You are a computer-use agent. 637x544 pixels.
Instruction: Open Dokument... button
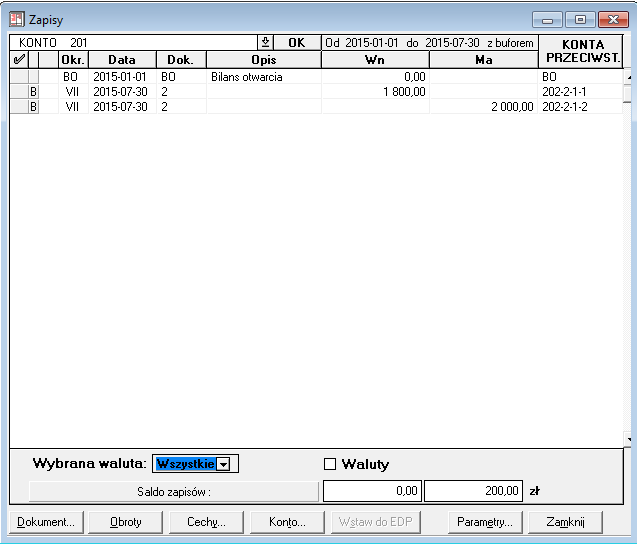(46, 522)
